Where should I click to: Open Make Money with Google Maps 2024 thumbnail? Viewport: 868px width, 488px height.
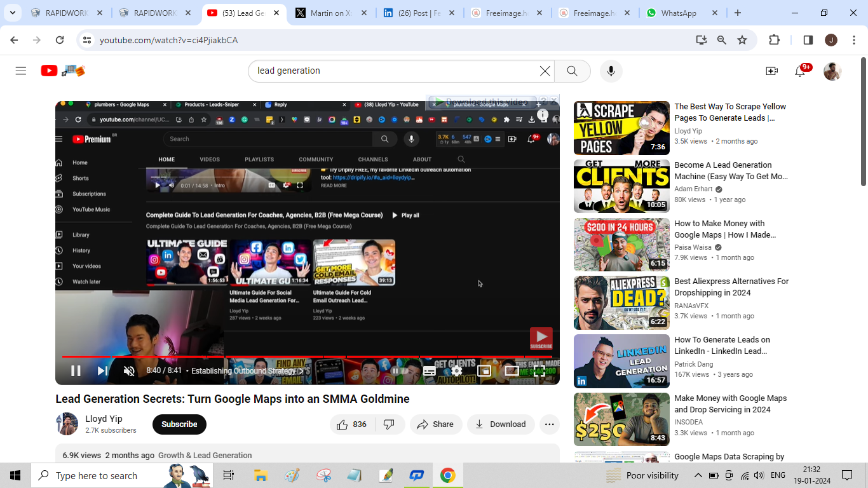621,419
